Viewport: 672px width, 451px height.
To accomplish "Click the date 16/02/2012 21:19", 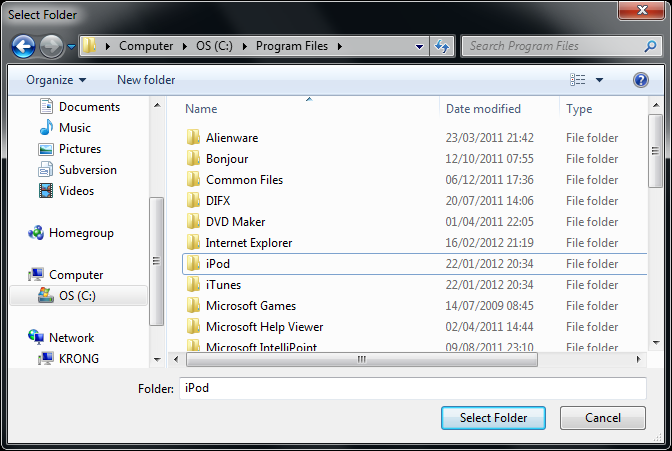I will coord(489,243).
